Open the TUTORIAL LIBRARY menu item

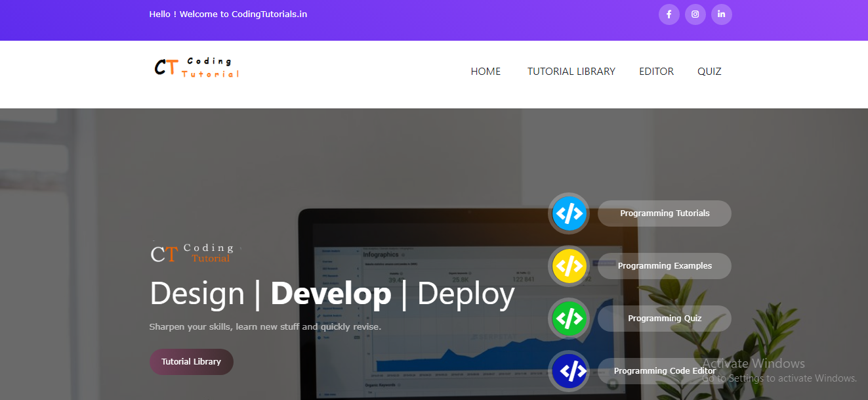click(x=571, y=72)
